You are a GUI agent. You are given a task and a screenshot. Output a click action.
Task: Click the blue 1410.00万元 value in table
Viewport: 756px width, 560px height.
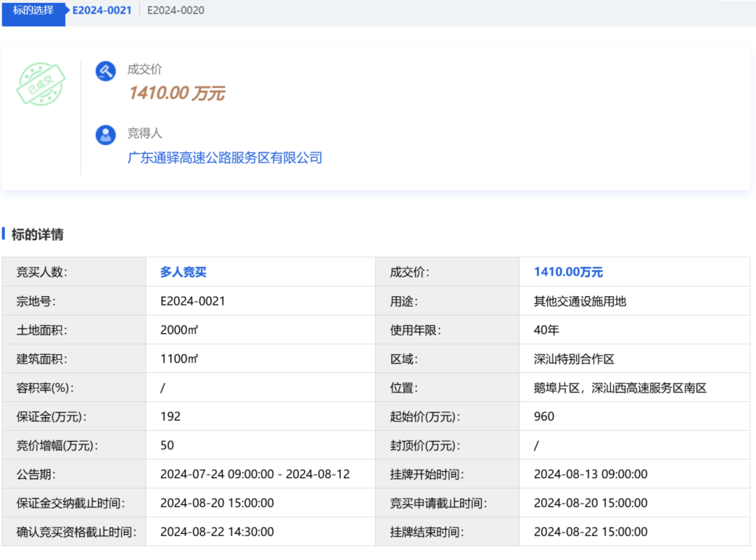tap(568, 272)
